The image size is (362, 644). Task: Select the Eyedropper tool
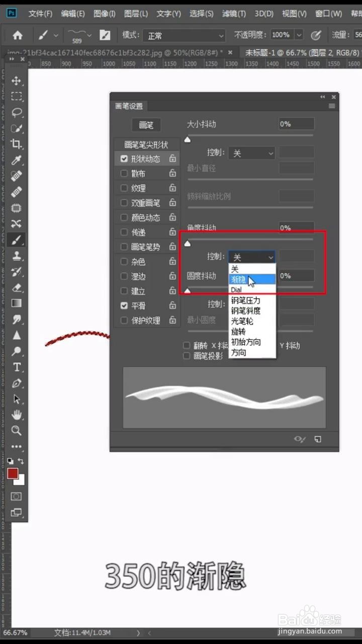[x=17, y=160]
